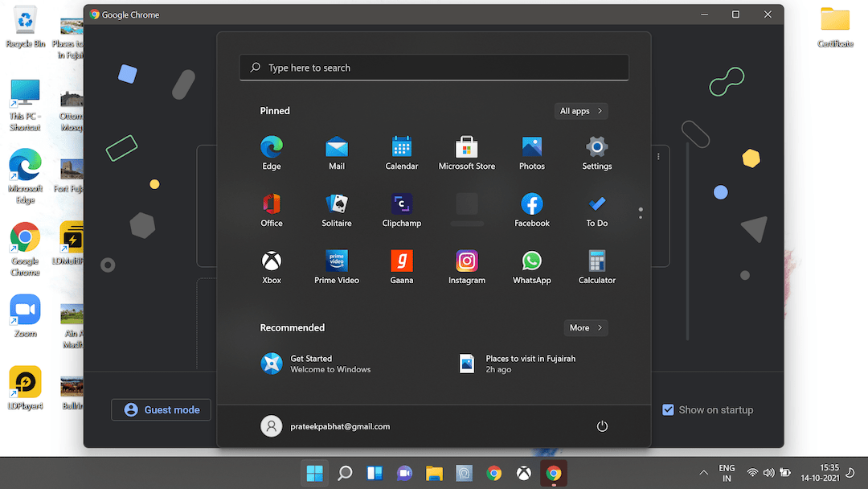Image resolution: width=868 pixels, height=489 pixels.
Task: Open the first Chrome icon on taskbar
Action: point(493,474)
